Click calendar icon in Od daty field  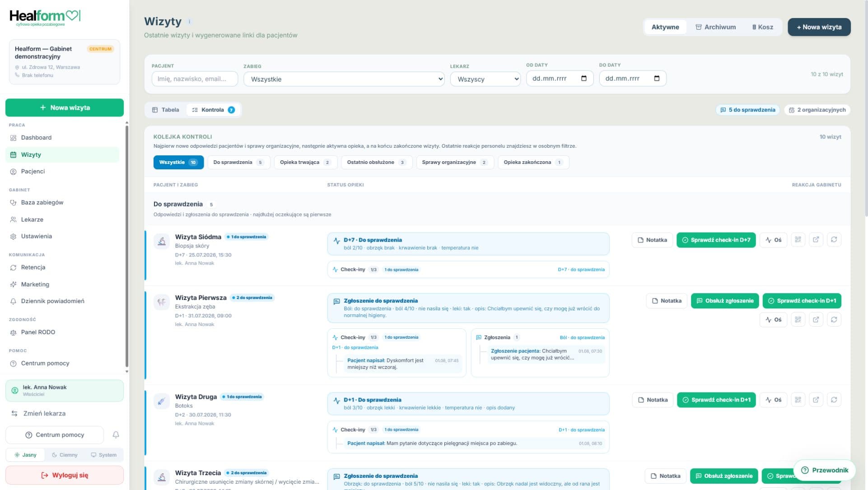pos(583,79)
